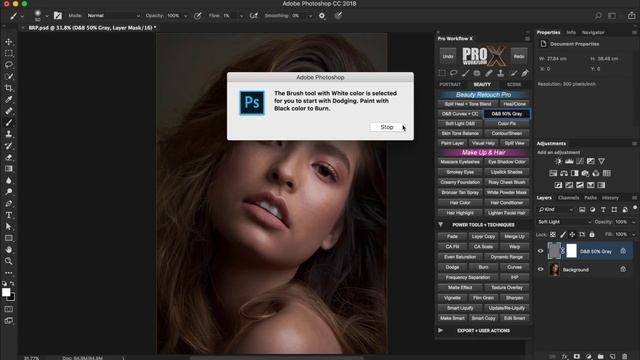Open the layer Opacity dropdown

pyautogui.click(x=633, y=222)
